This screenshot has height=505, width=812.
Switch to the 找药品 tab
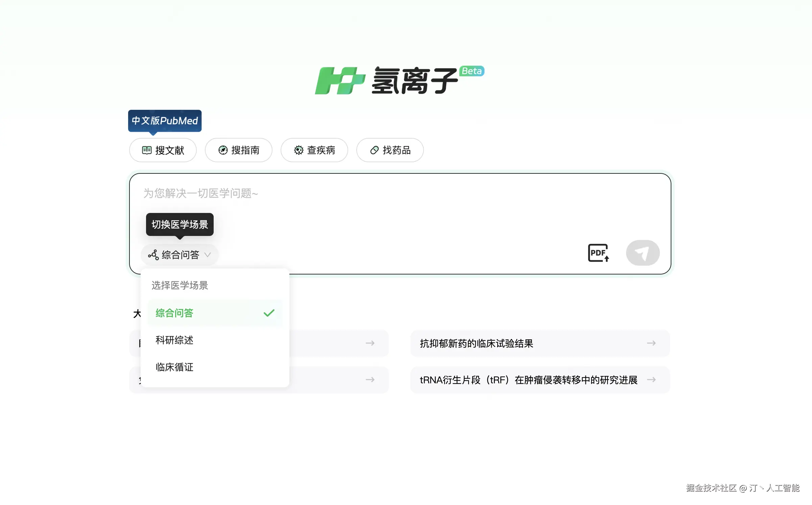(x=390, y=150)
